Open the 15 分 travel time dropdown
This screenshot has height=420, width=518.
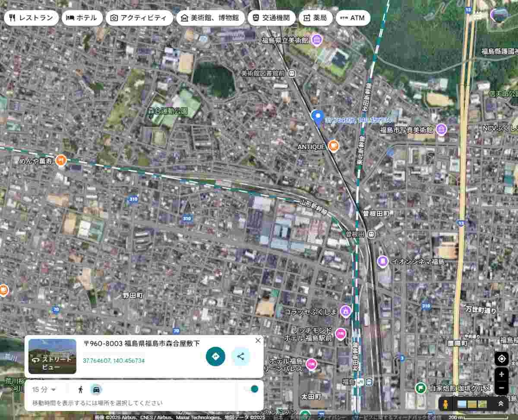[44, 389]
